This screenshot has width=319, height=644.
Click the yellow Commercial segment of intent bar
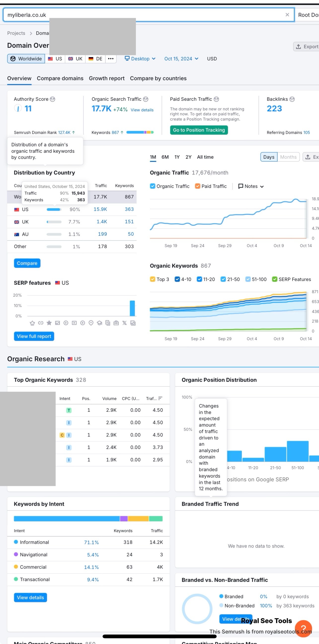point(138,518)
